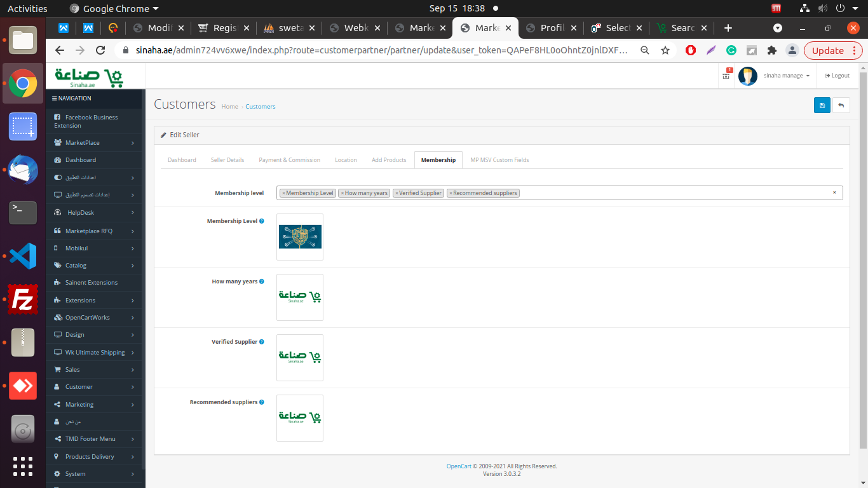Open the notifications icon with red badge
Image resolution: width=868 pixels, height=488 pixels.
tap(726, 75)
